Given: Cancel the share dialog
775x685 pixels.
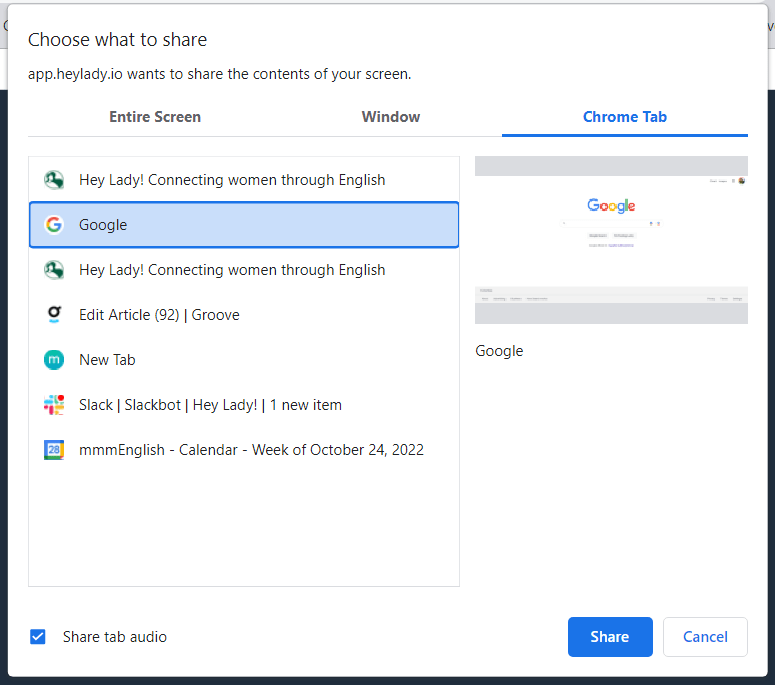Looking at the screenshot, I should coord(705,637).
